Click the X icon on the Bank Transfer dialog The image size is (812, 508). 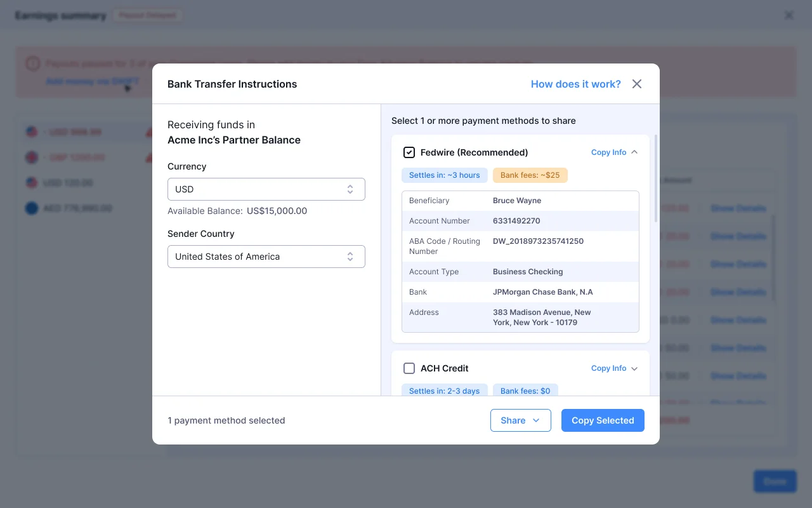pyautogui.click(x=636, y=83)
